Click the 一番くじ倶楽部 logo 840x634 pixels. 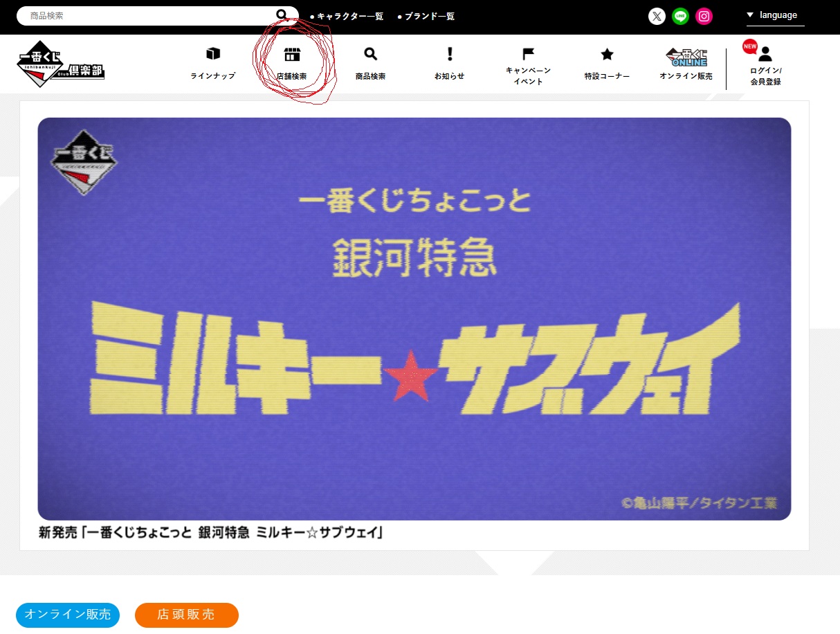click(x=60, y=64)
